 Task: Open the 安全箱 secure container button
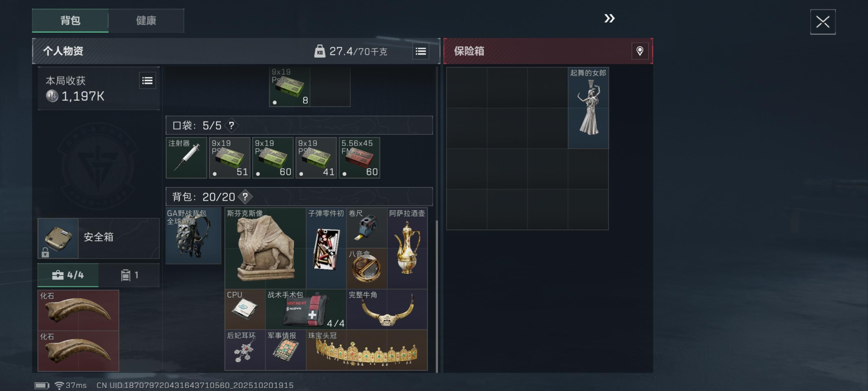tap(98, 238)
